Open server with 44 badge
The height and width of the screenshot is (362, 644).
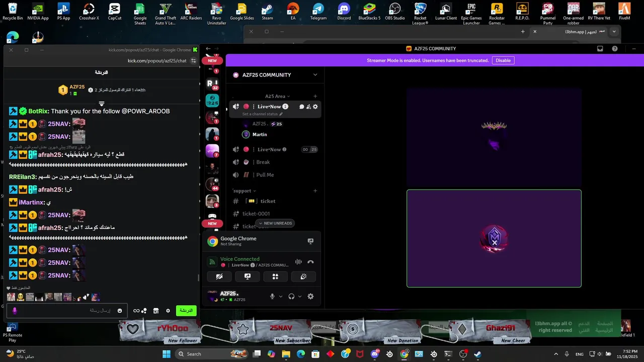pyautogui.click(x=212, y=185)
